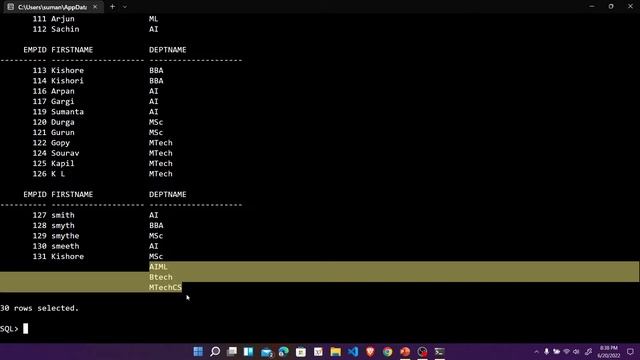Click the '30 rows selected.' message
640x360 pixels.
[x=39, y=308]
